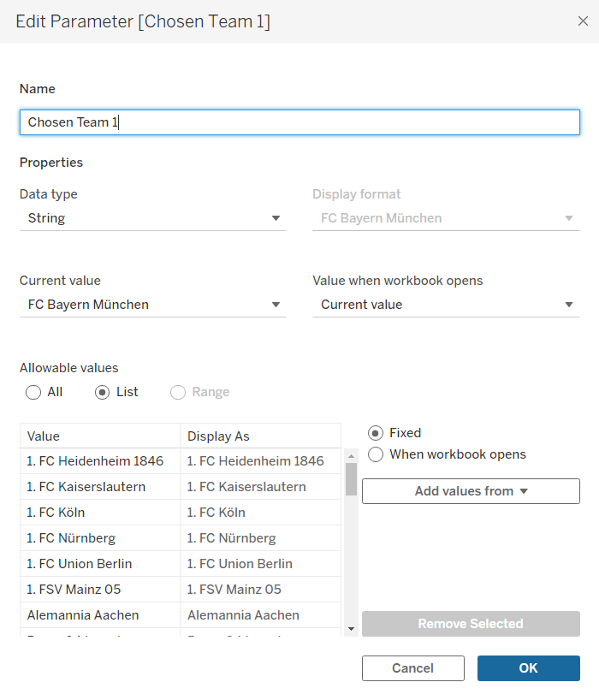Select the 1. FC Köln value row

[98, 513]
